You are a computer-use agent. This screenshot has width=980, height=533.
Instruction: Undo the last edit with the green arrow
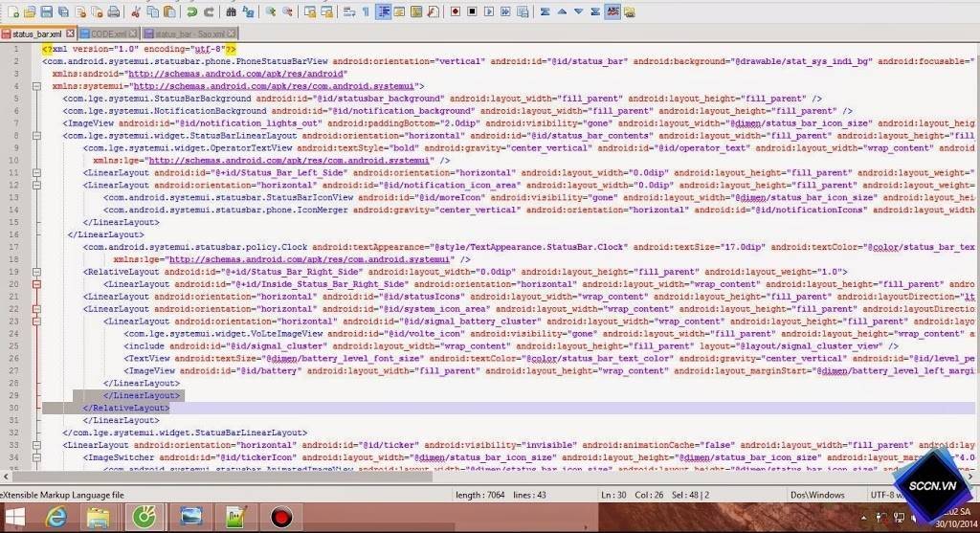pos(191,11)
